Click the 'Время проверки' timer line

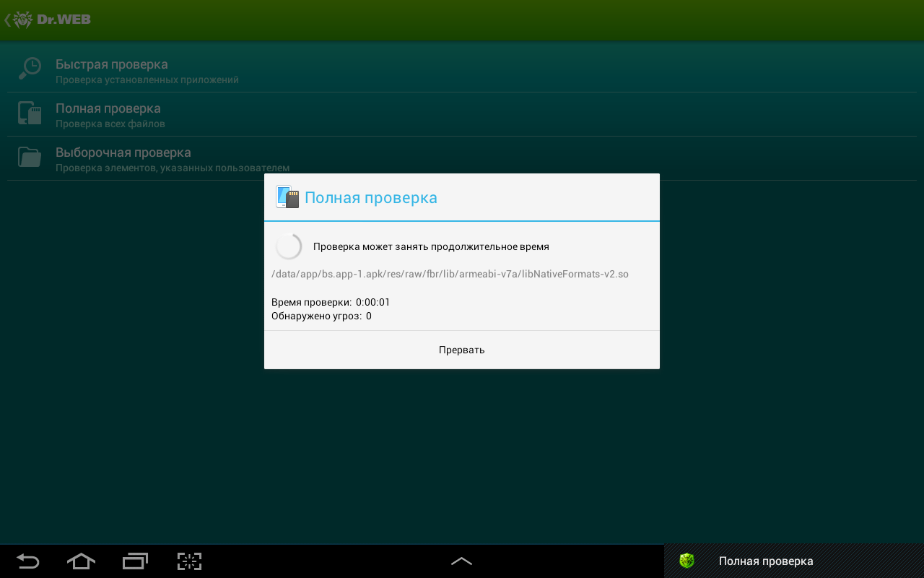click(331, 302)
